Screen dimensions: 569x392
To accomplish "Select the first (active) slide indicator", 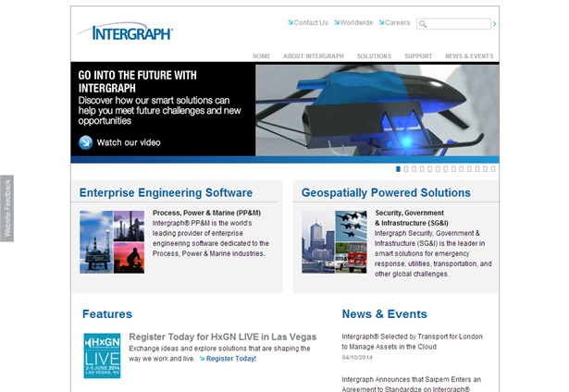I will point(398,169).
